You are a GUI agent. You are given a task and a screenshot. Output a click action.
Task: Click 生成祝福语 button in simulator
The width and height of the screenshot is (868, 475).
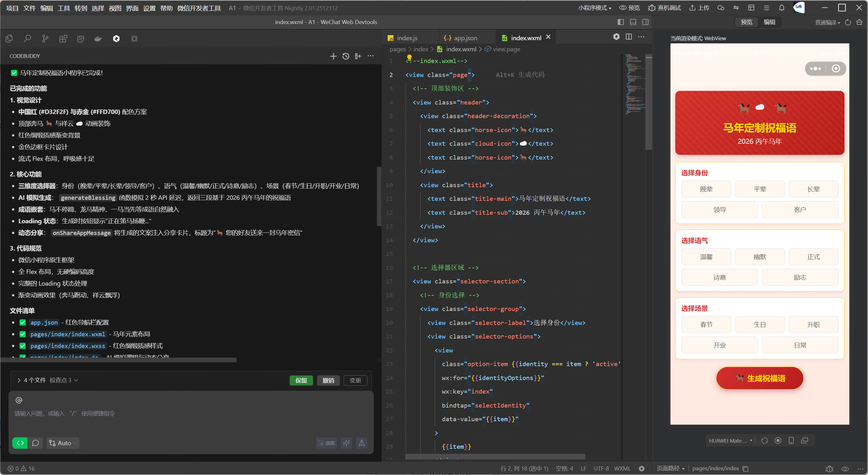[760, 378]
